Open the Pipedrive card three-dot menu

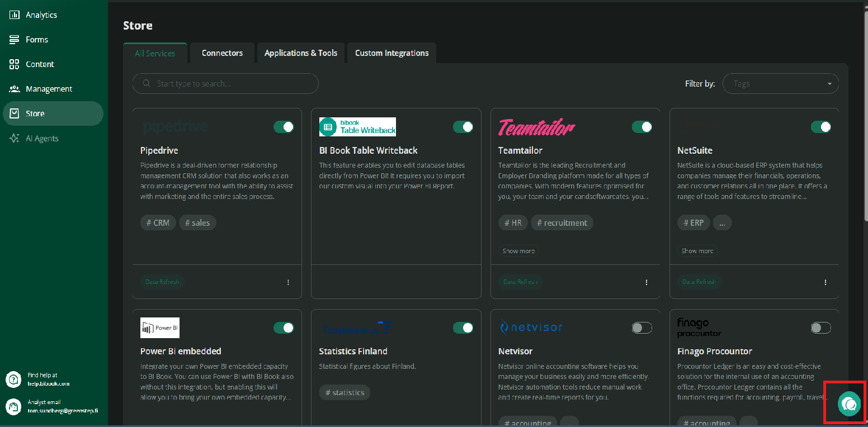(288, 282)
